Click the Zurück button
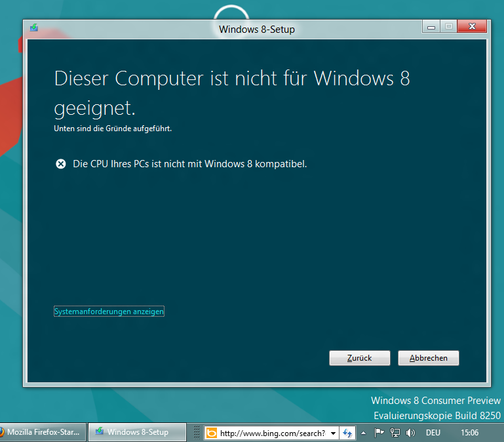The width and height of the screenshot is (504, 442). point(360,358)
